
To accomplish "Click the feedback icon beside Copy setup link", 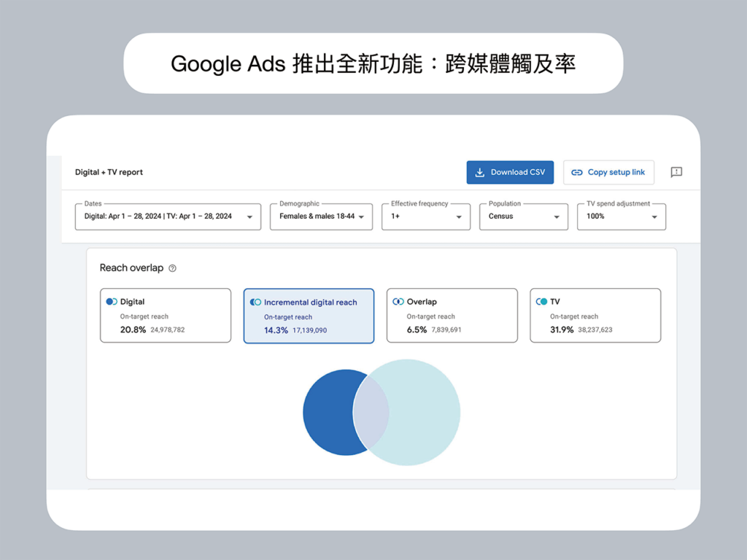I will tap(676, 173).
